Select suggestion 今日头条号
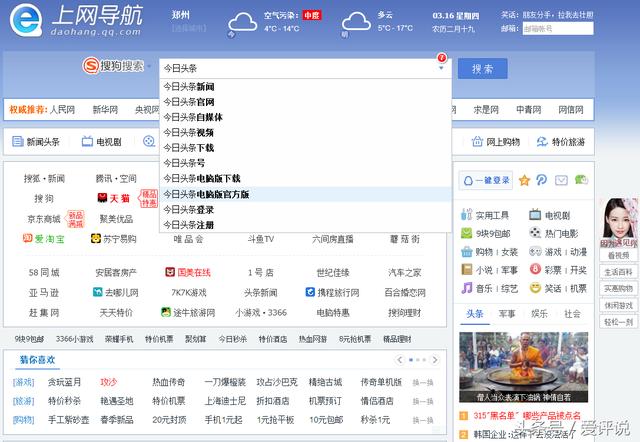The width and height of the screenshot is (640, 442). (x=305, y=163)
